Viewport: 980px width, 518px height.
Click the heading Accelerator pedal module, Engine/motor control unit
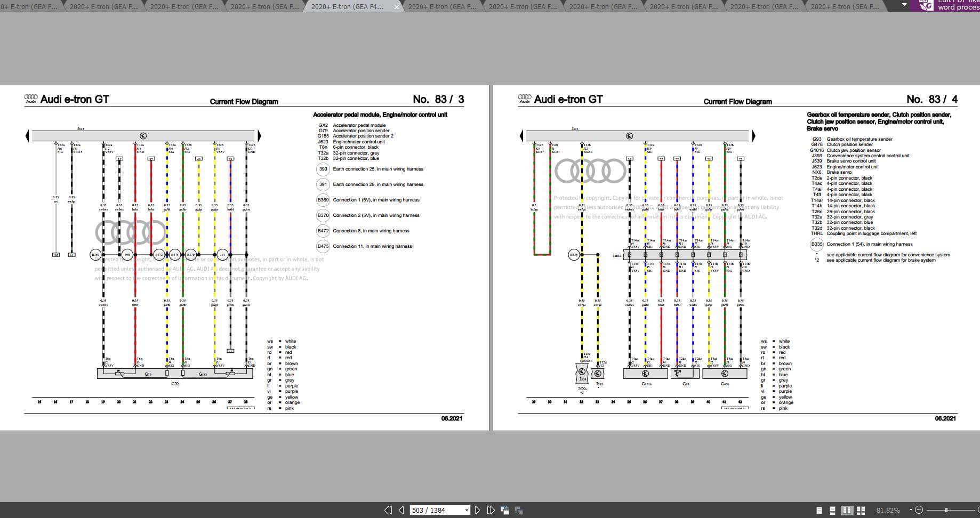point(380,115)
